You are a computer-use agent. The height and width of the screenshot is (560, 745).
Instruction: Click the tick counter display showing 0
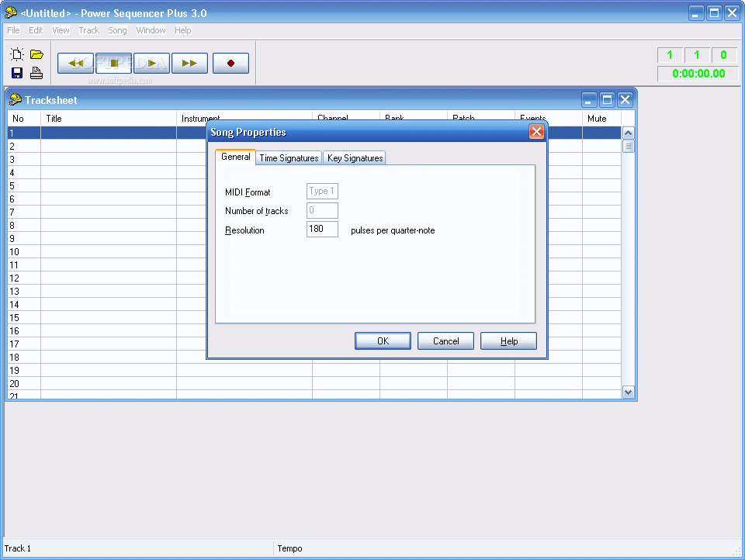(724, 55)
